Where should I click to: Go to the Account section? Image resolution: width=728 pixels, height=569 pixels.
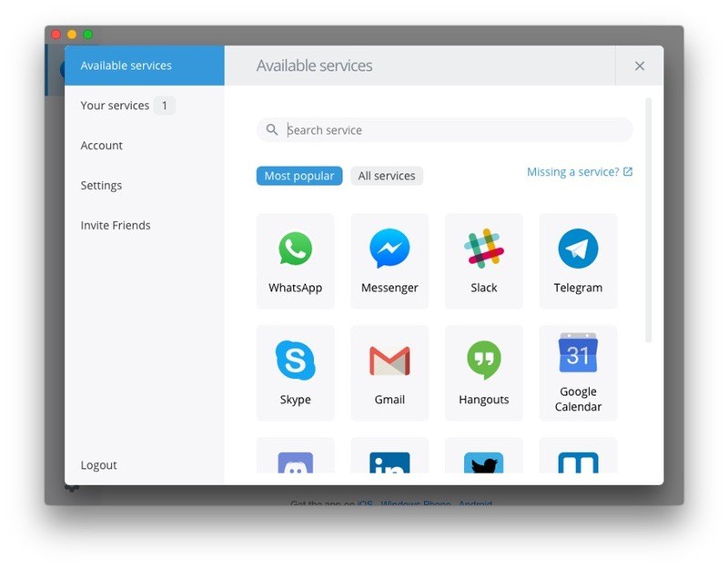tap(145, 146)
